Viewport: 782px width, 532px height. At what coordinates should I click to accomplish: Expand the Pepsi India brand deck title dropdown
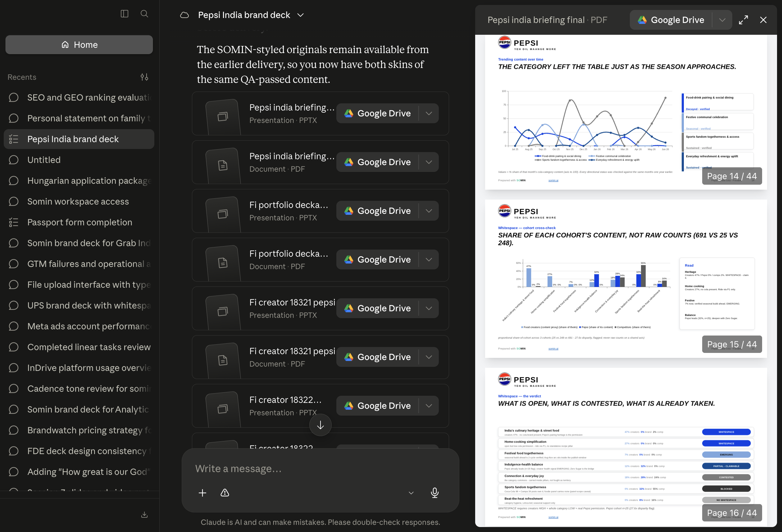click(301, 15)
